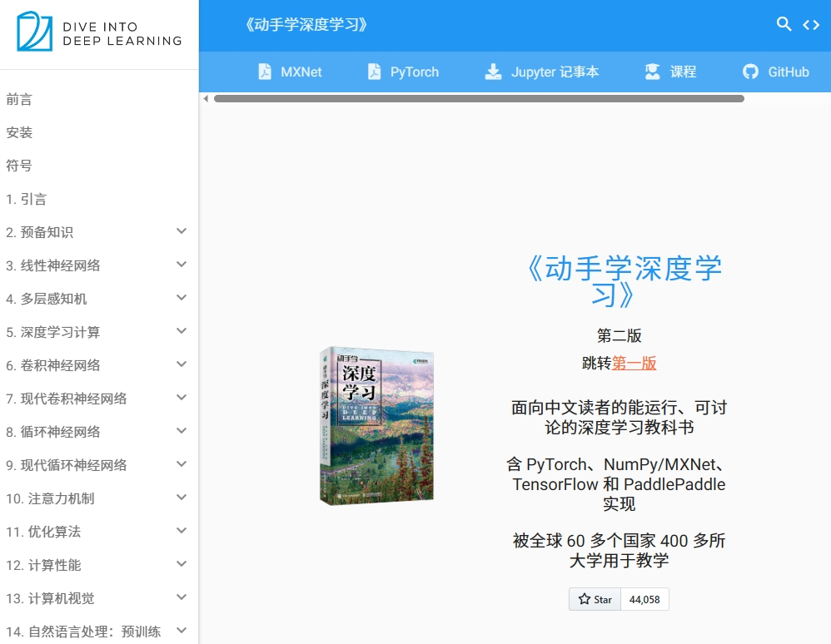Jump to the 第一版 link
This screenshot has width=831, height=644.
point(634,363)
